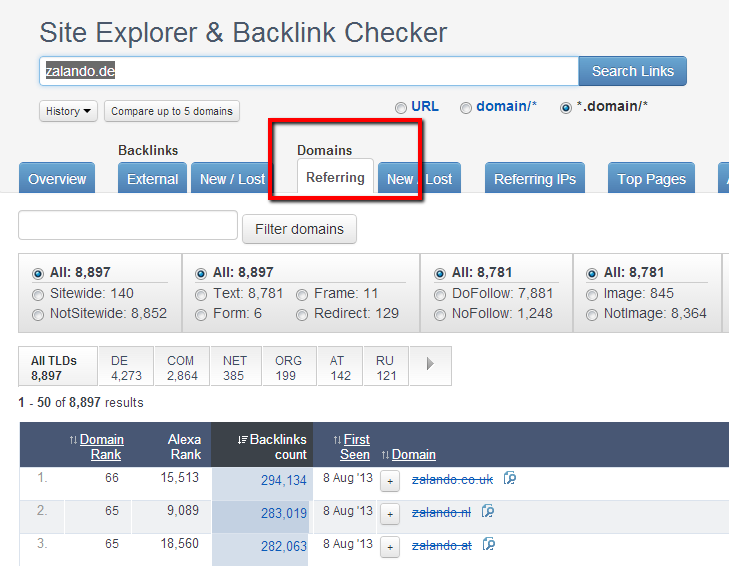Show more TLDs with the arrow

[x=430, y=366]
